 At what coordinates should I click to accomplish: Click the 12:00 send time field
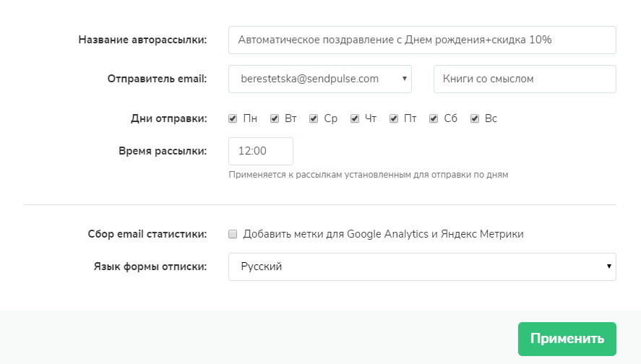(x=260, y=151)
